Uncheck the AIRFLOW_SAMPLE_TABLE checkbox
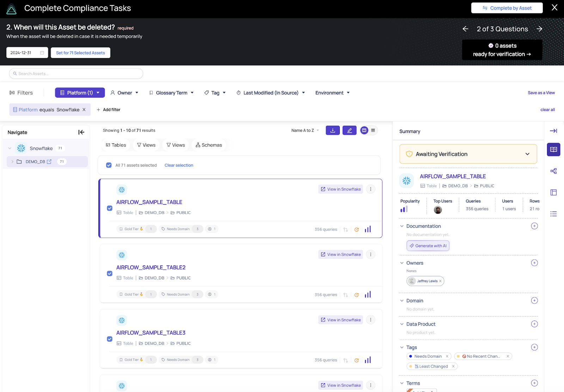This screenshot has width=564, height=392. pyautogui.click(x=110, y=208)
